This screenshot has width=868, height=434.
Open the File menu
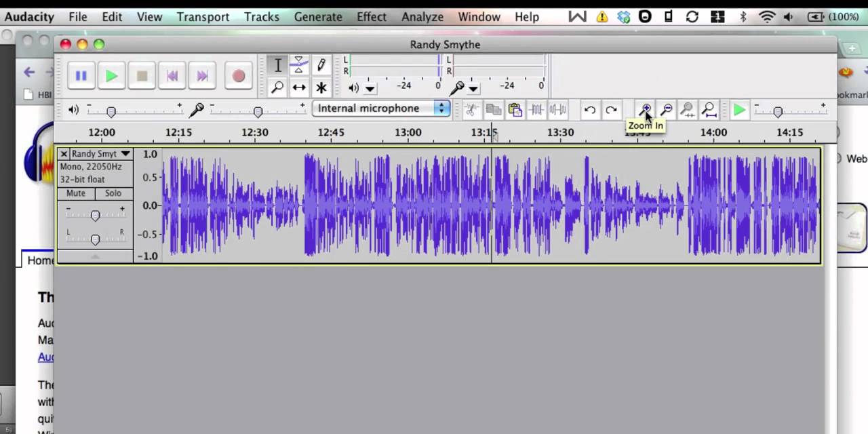point(78,17)
